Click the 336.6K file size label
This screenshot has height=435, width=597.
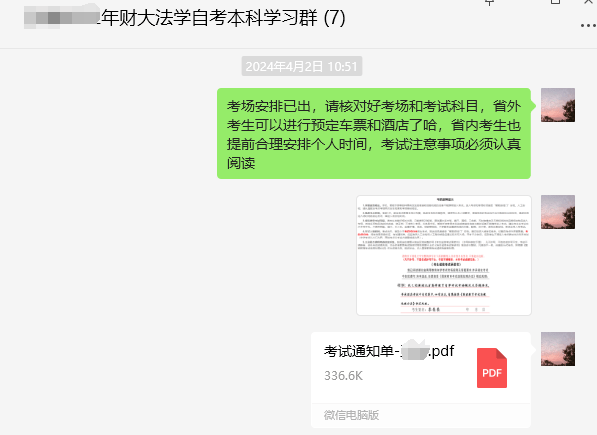pos(343,376)
